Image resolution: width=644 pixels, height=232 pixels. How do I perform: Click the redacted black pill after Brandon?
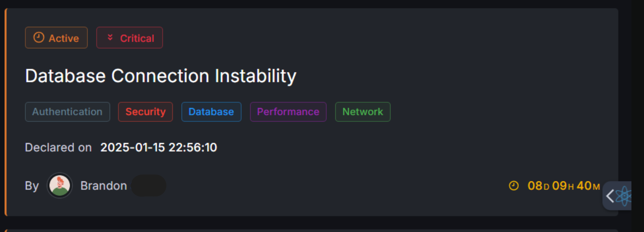(149, 186)
